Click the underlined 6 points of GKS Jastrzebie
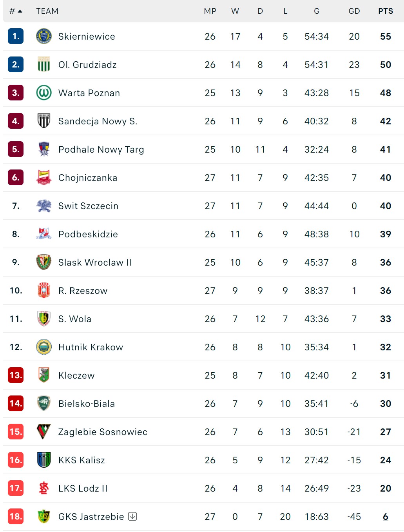The width and height of the screenshot is (404, 532). [x=386, y=517]
